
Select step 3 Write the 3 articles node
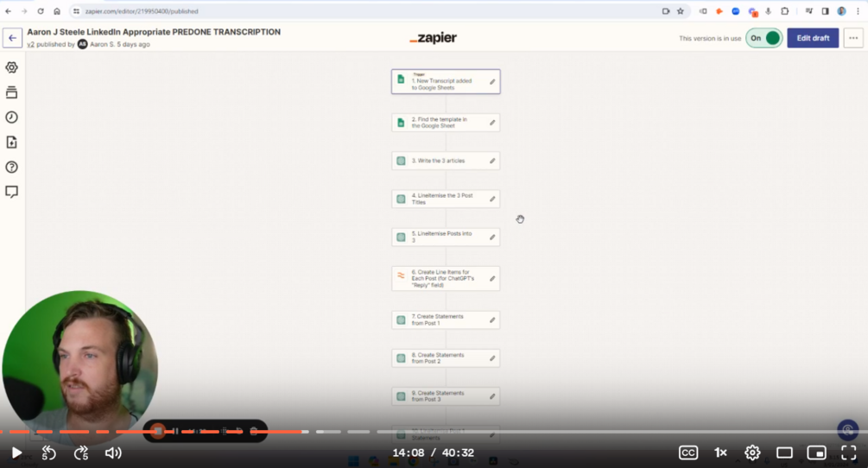point(446,161)
